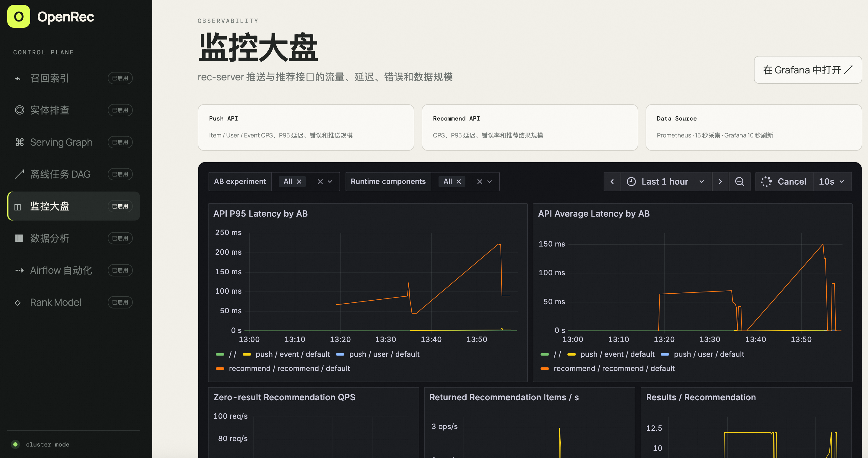The width and height of the screenshot is (868, 458).
Task: Click yellow swatch in P95 Latency legend
Action: [x=247, y=354]
